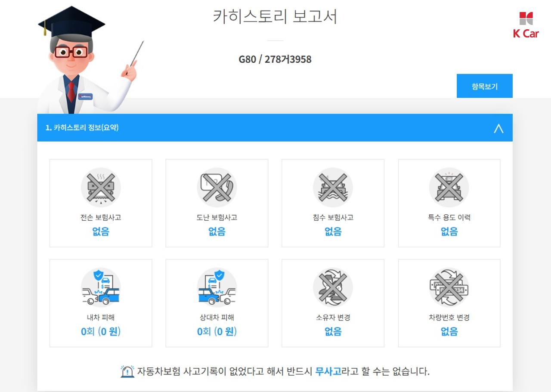Select the 내차 피해 0회 (0 원) value
Screen dimensions: 551x392
[x=101, y=331]
